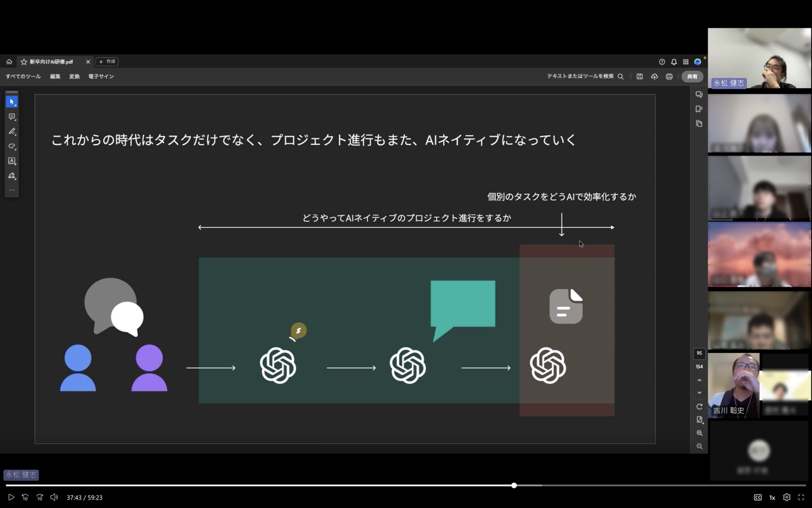Mute the video volume
The image size is (812, 508).
(54, 497)
